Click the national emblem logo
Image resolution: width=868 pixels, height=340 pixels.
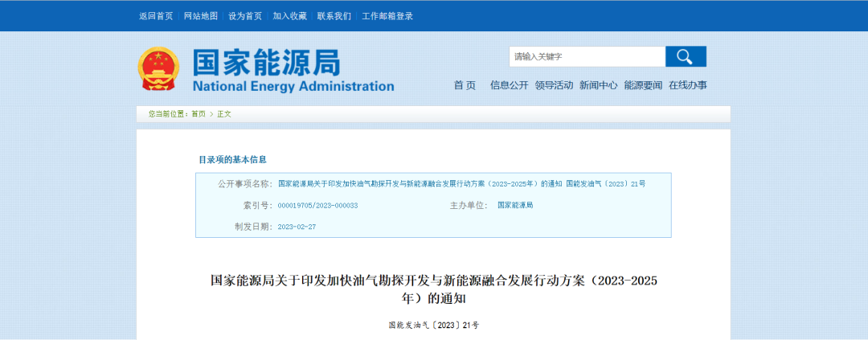click(158, 69)
